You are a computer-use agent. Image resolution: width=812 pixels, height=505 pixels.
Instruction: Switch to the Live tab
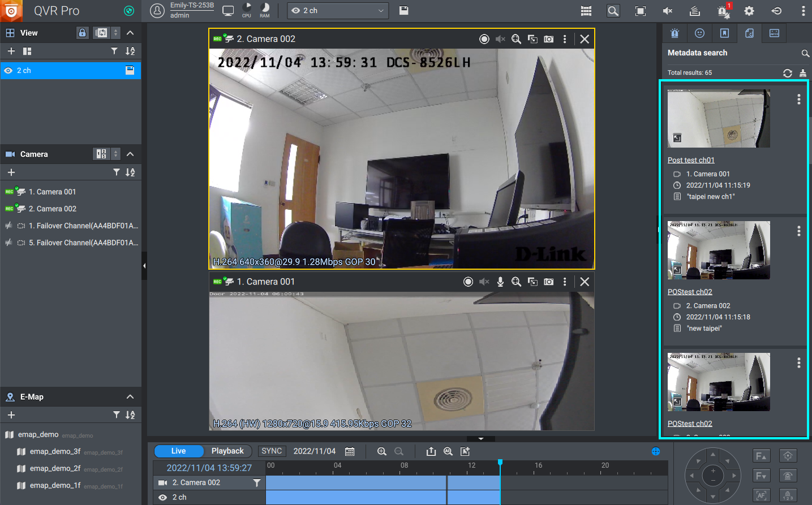(178, 451)
